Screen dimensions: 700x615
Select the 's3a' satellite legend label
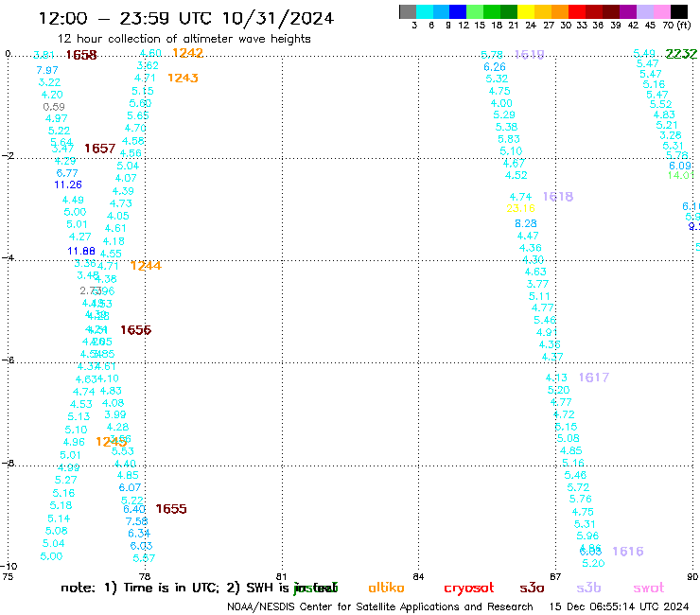532,588
